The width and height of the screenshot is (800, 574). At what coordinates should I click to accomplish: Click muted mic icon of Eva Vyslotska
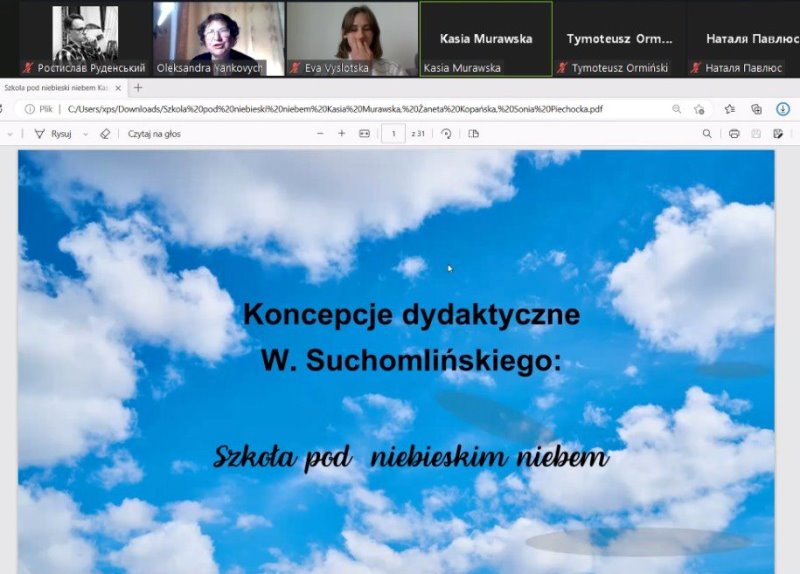(x=295, y=68)
